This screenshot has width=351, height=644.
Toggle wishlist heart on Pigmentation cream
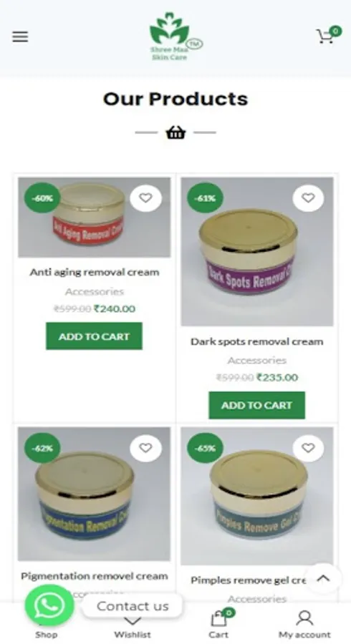[x=145, y=448]
